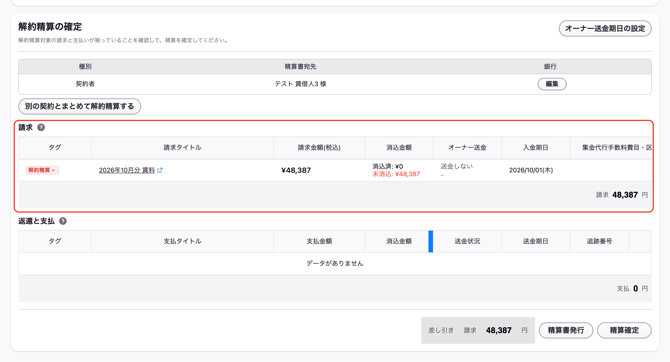
Task: Click the 銀行 column header
Action: 550,66
